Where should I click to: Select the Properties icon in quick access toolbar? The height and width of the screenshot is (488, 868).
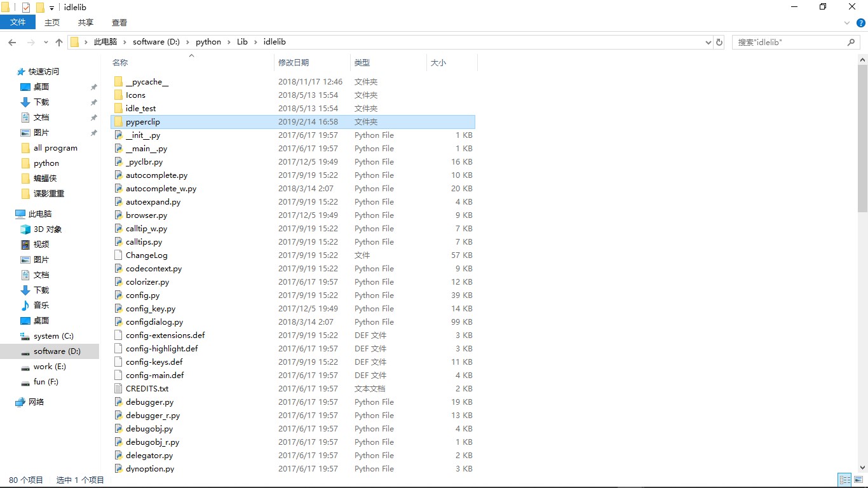point(25,8)
